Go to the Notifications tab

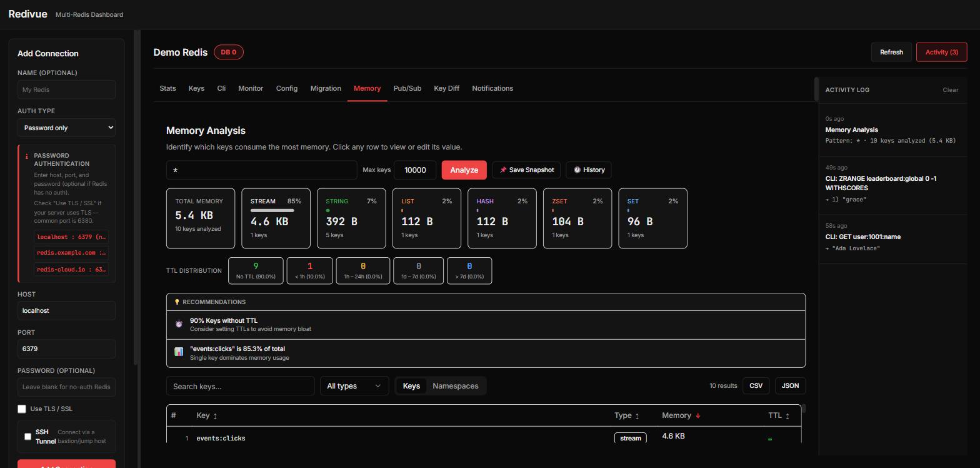492,88
